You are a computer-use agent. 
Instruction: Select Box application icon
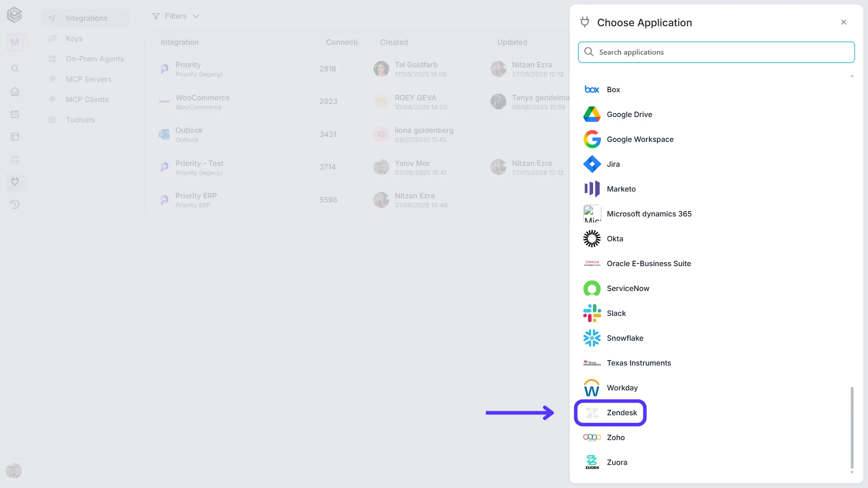point(592,89)
